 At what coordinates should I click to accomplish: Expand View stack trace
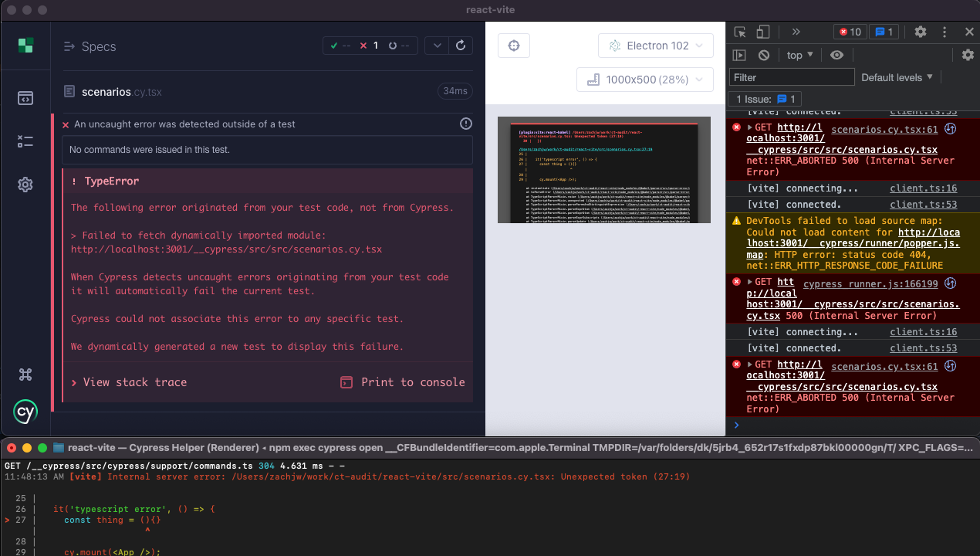[x=129, y=382]
